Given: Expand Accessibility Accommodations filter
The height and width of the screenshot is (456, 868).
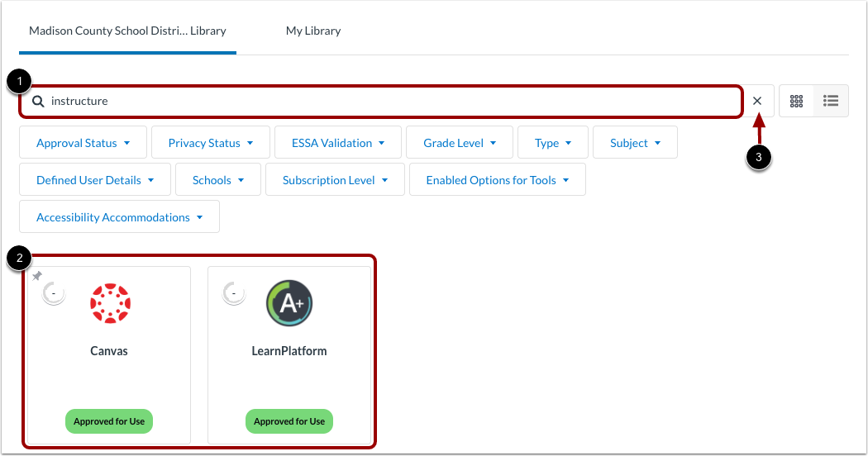Looking at the screenshot, I should click(x=119, y=217).
